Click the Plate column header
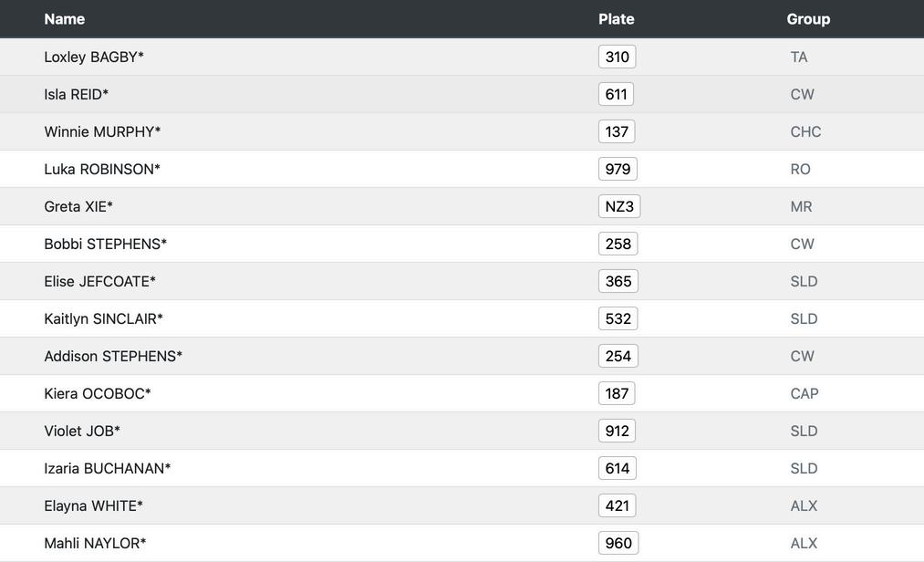The width and height of the screenshot is (924, 562). click(617, 19)
